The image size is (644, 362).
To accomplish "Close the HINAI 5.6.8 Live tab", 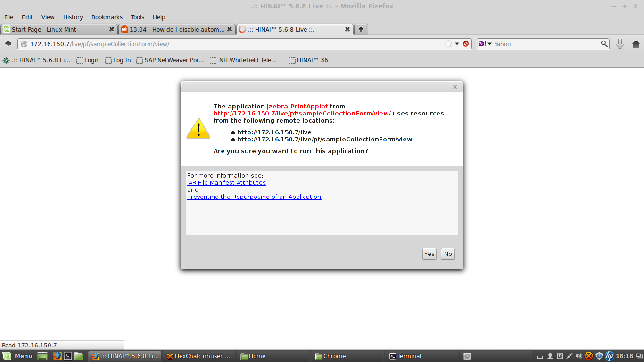I will click(347, 29).
